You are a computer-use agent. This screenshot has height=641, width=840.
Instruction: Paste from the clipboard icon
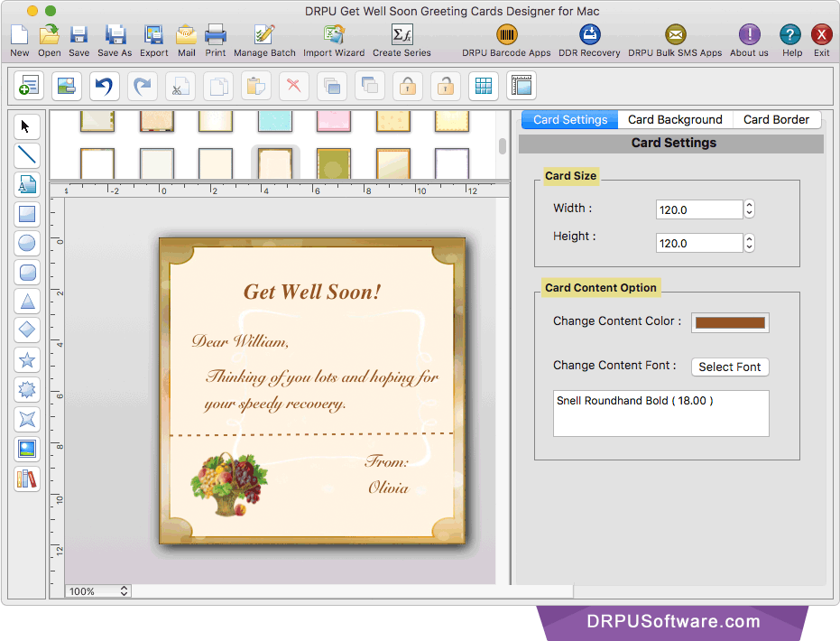[256, 86]
